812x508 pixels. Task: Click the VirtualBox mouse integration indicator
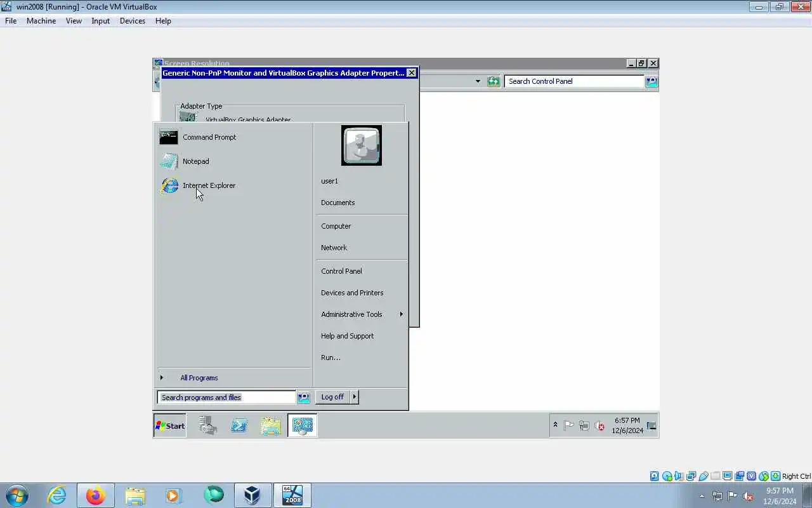(x=764, y=476)
